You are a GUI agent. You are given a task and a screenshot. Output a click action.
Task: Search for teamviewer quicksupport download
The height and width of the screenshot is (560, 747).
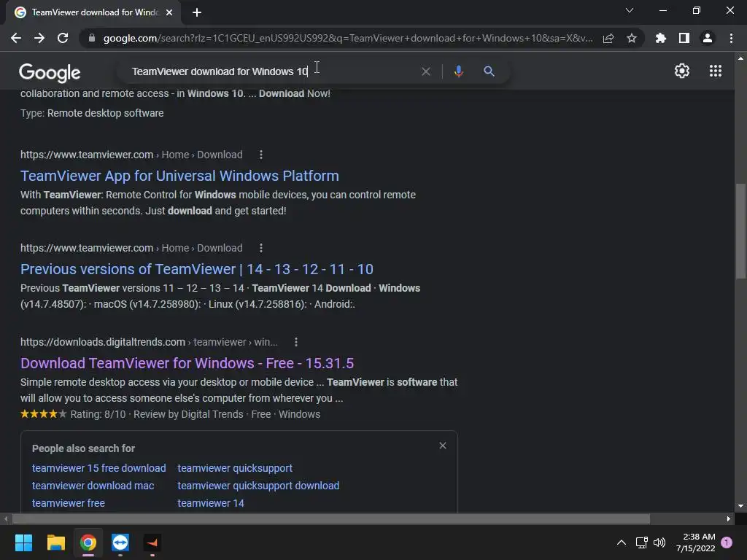click(259, 486)
